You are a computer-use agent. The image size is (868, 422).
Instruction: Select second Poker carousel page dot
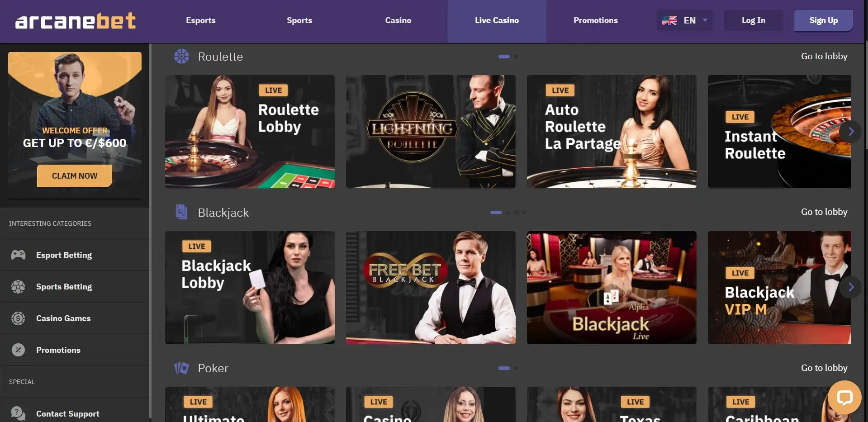[516, 368]
